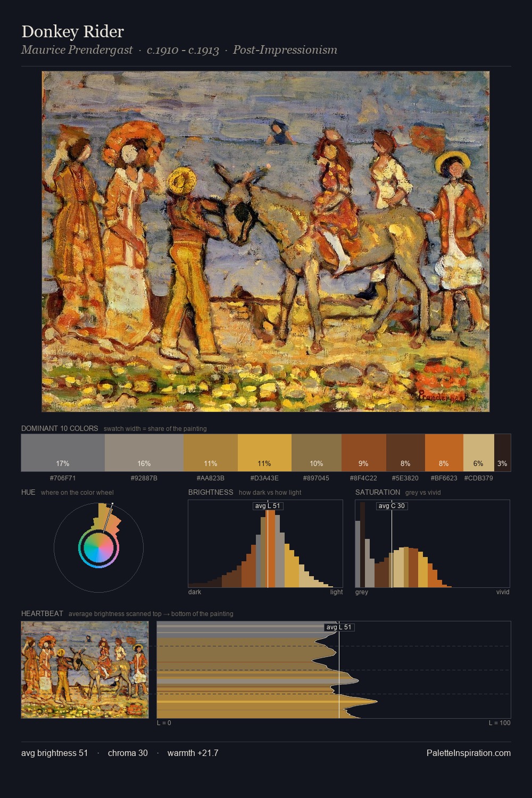The width and height of the screenshot is (532, 798).
Task: Click the brightness histogram chart
Action: tap(265, 544)
